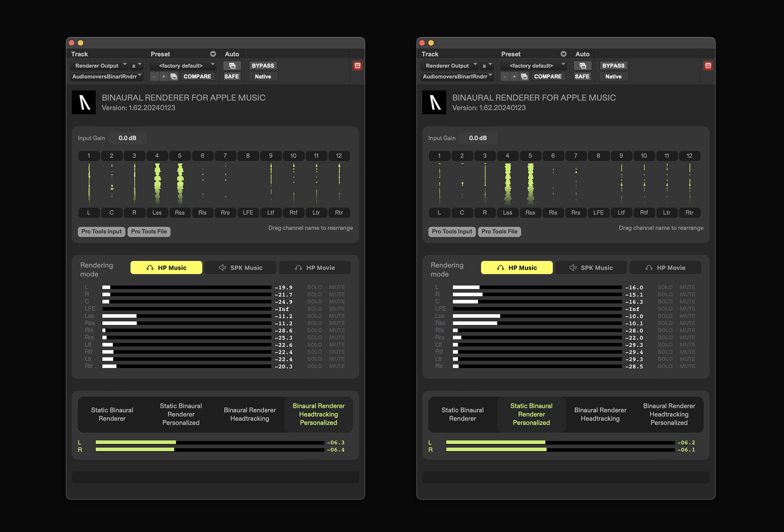Viewport: 784px width, 532px height.
Task: Open the Renderer Output track dropdown, right window
Action: point(450,66)
